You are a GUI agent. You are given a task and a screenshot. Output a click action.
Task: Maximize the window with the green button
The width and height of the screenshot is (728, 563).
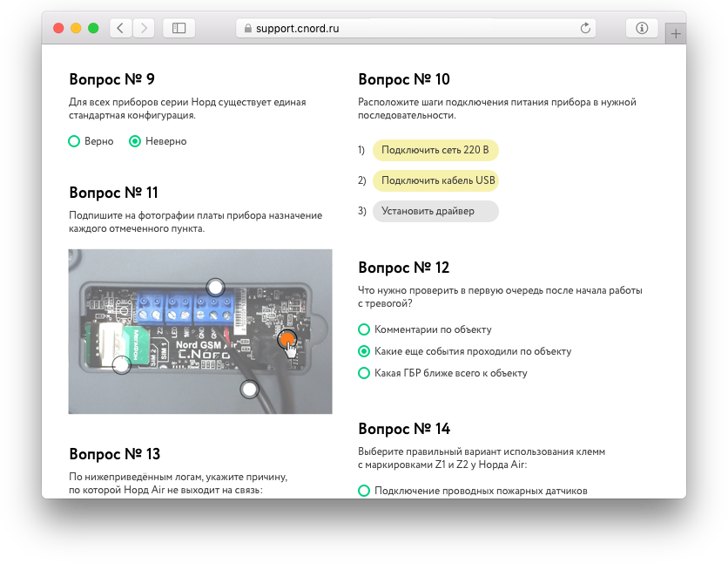(93, 29)
